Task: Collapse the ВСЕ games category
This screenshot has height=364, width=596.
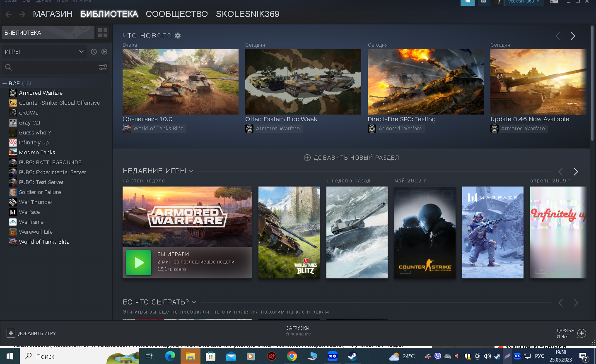Action: tap(5, 83)
